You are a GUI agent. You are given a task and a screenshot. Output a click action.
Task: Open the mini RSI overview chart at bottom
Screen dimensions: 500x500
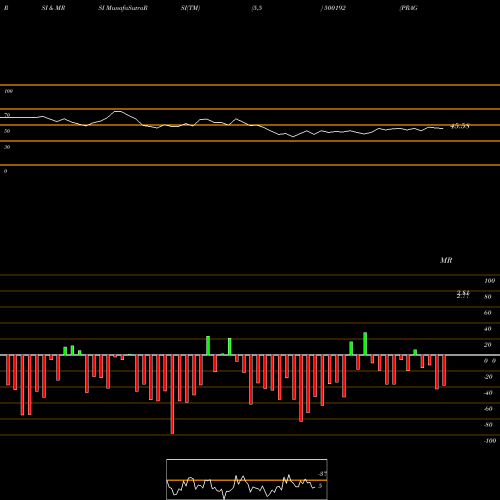click(x=247, y=479)
